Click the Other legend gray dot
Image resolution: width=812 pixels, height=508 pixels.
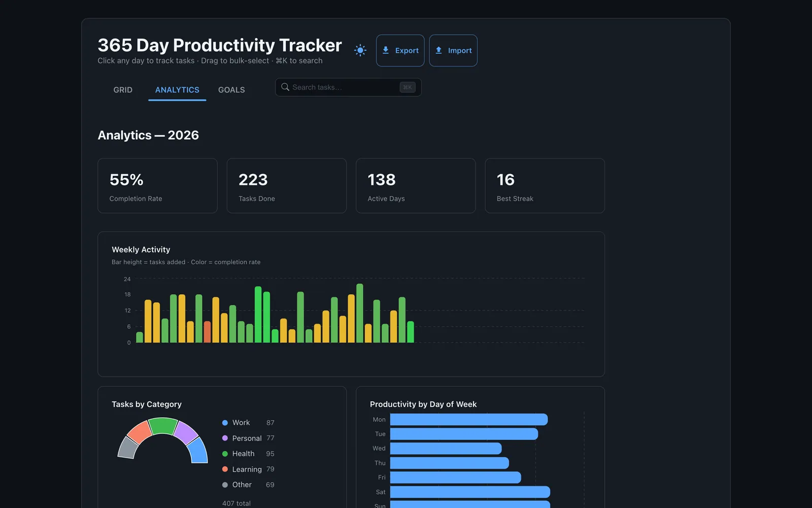(225, 485)
